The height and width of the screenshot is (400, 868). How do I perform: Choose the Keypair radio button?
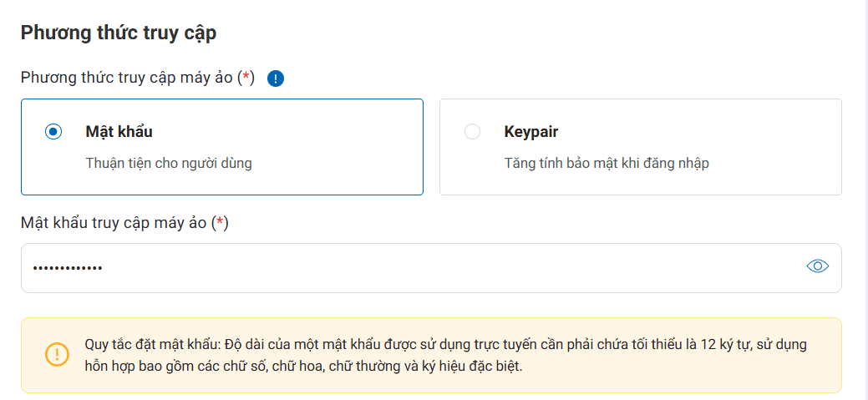tap(472, 132)
